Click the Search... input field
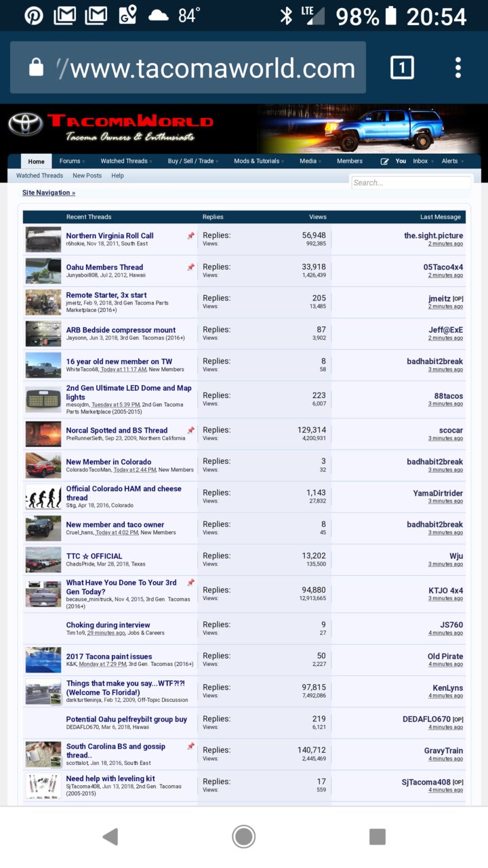Viewport: 488px width, 868px height. (411, 182)
